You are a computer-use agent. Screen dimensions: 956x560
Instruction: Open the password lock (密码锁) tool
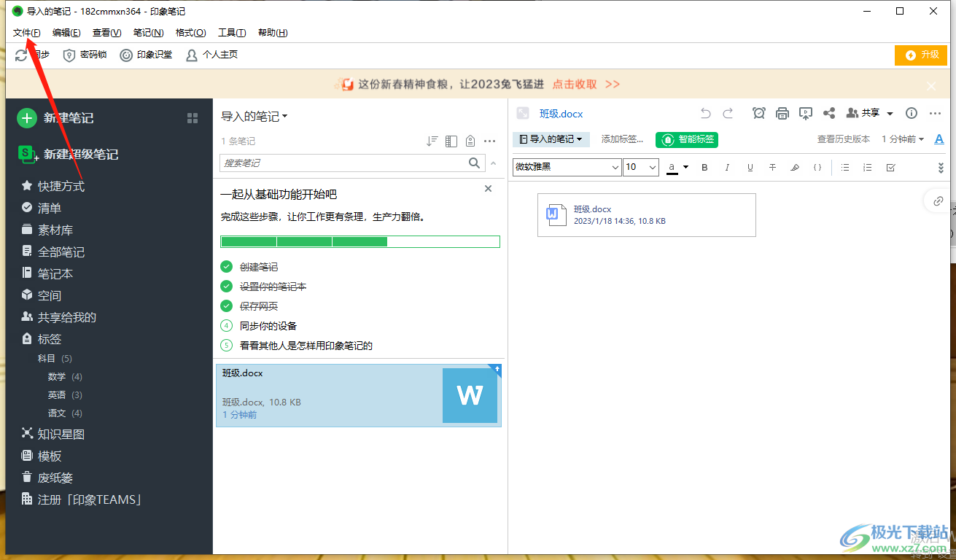pyautogui.click(x=85, y=55)
